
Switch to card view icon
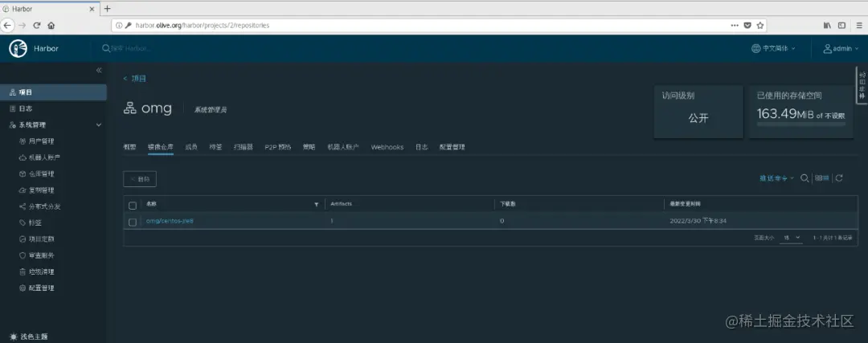click(x=817, y=178)
